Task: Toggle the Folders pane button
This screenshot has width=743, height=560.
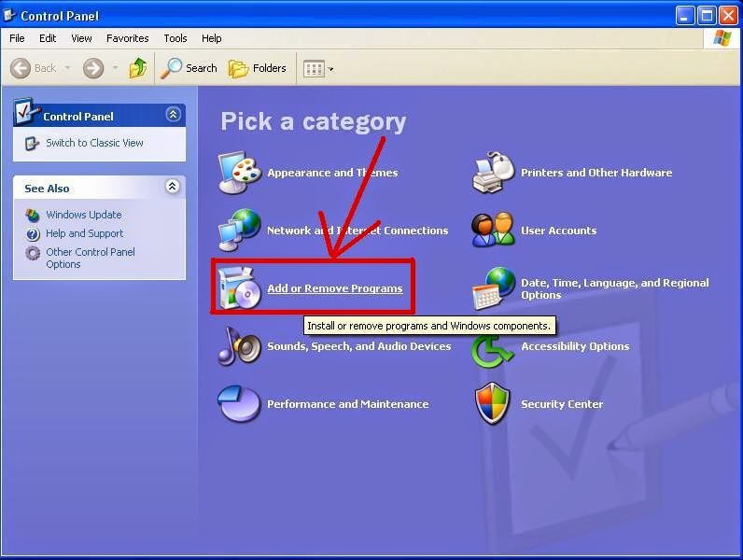Action: click(258, 68)
